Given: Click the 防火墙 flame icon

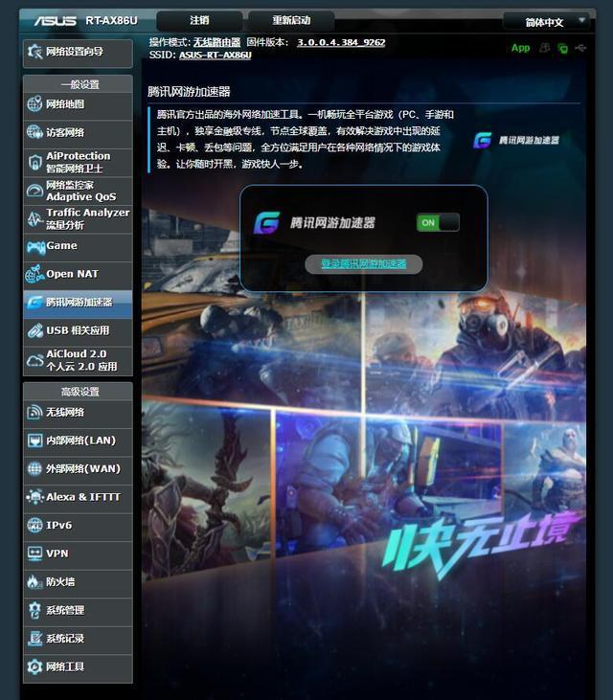Looking at the screenshot, I should click(x=34, y=581).
